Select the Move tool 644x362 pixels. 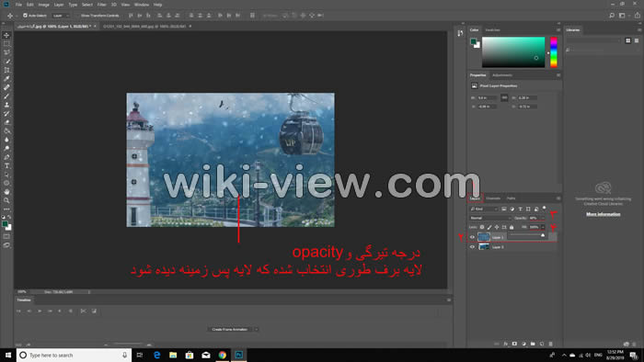coord(6,35)
